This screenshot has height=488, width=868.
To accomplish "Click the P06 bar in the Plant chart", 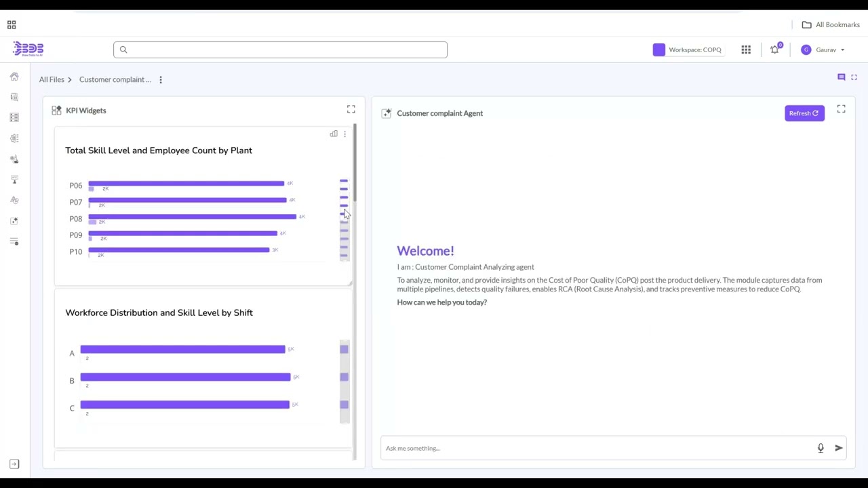I will click(186, 183).
